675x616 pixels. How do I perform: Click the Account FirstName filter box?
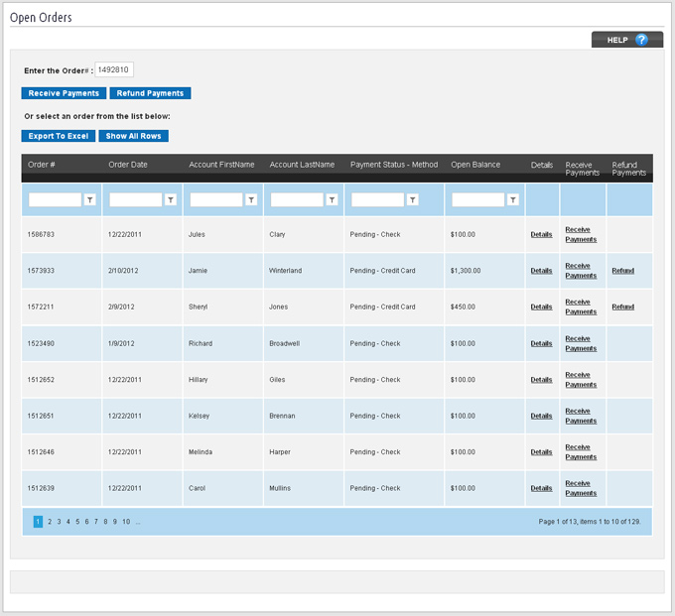coord(216,199)
